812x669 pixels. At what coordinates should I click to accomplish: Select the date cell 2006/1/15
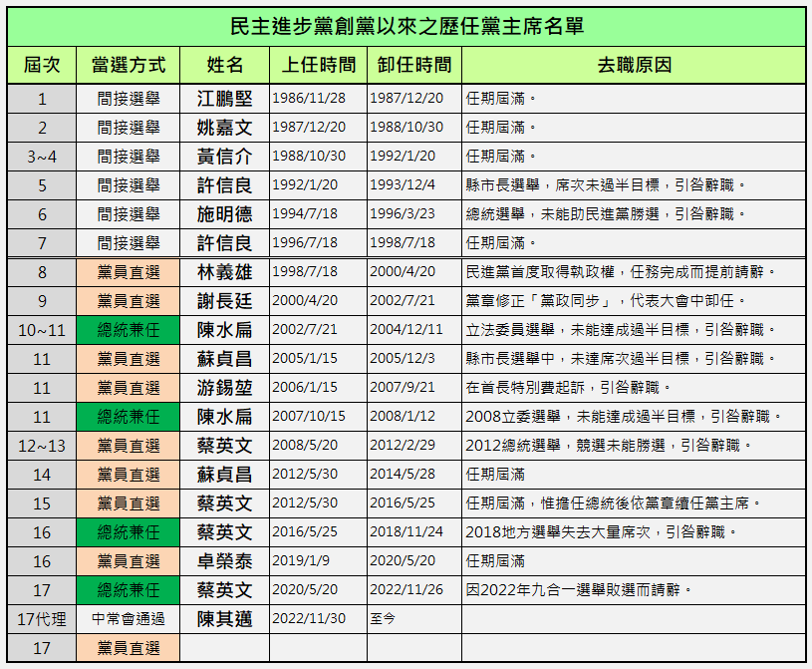[319, 388]
